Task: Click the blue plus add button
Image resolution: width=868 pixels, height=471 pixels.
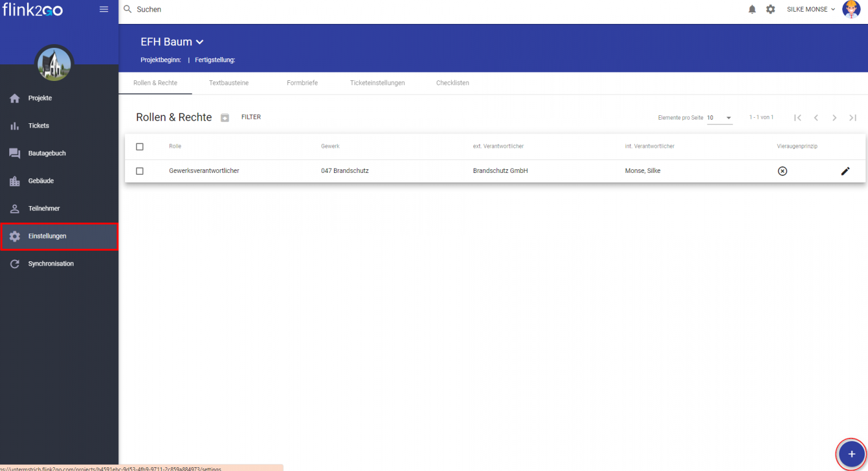Action: tap(851, 454)
